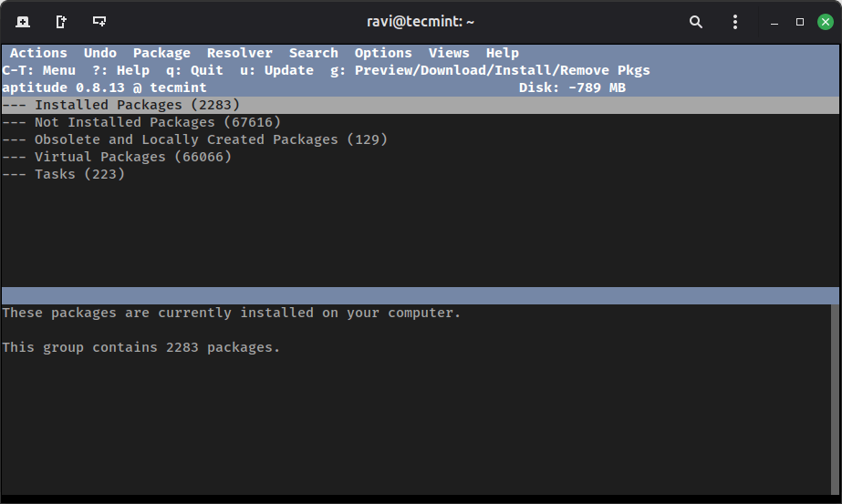The image size is (842, 504).
Task: Click the new window icon in titlebar
Action: tap(61, 21)
